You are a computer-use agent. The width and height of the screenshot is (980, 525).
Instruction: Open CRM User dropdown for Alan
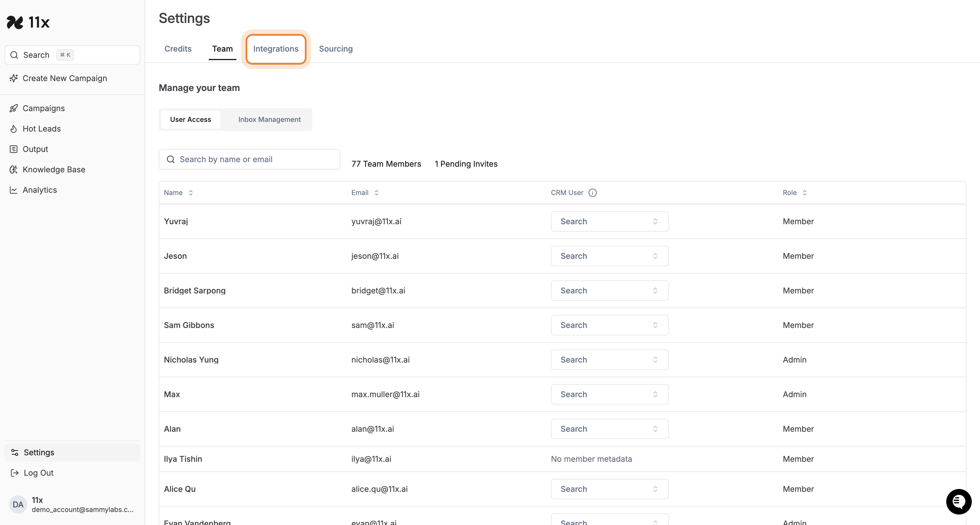[609, 429]
